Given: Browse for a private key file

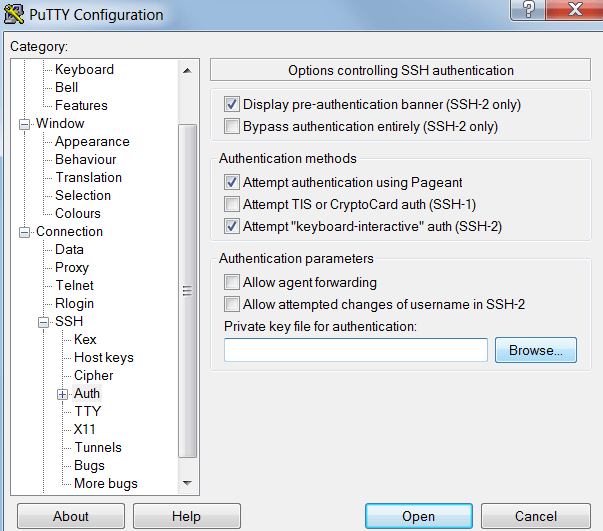Looking at the screenshot, I should pos(536,350).
